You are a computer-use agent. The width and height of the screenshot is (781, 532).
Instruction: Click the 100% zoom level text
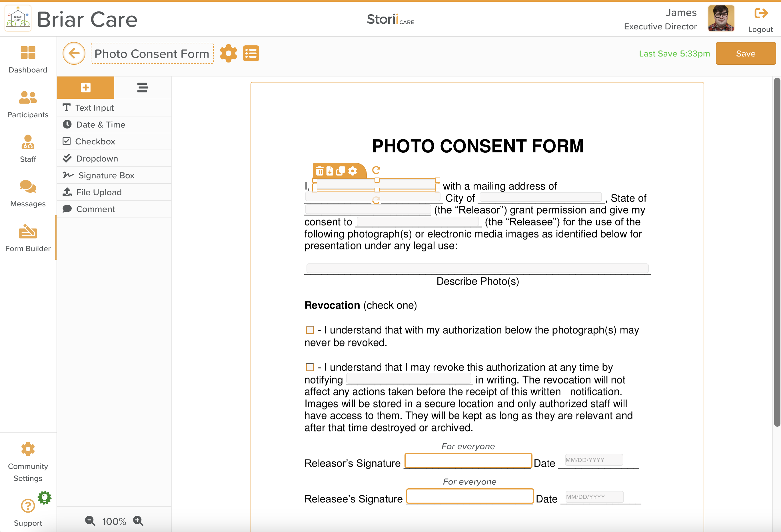pyautogui.click(x=114, y=521)
